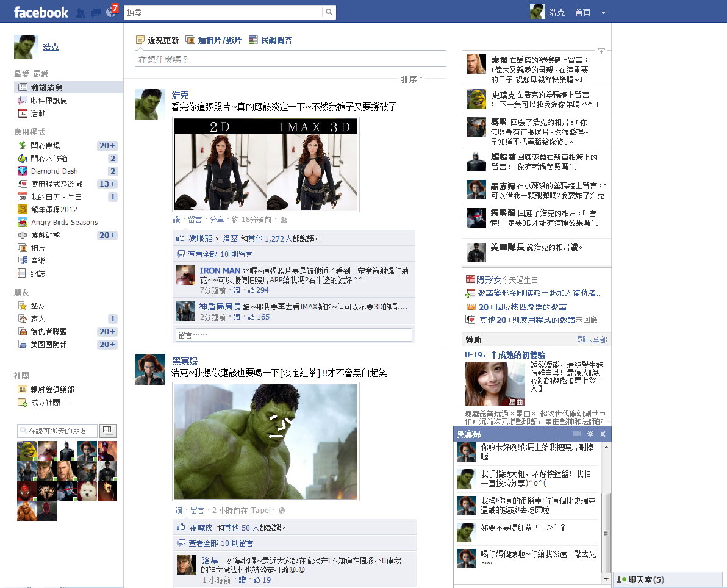This screenshot has height=588, width=727.
Task: Collapse ticker using the top arrow icon
Action: click(x=601, y=51)
